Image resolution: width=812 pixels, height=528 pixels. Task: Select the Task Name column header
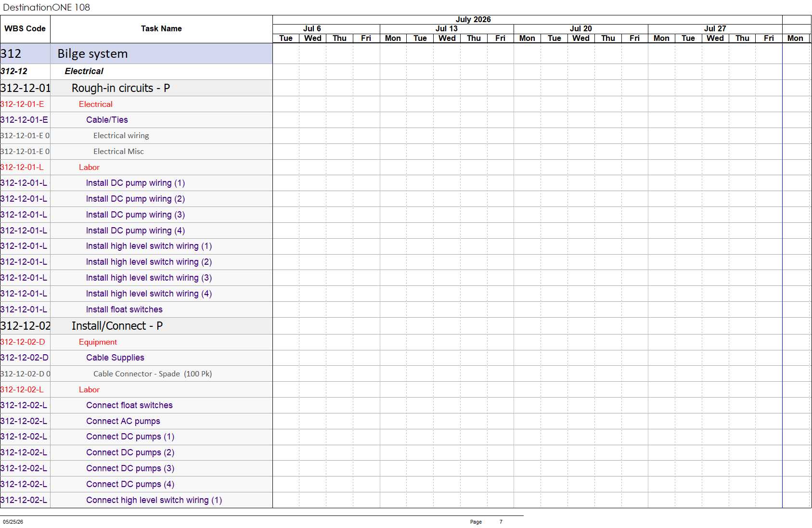(161, 29)
